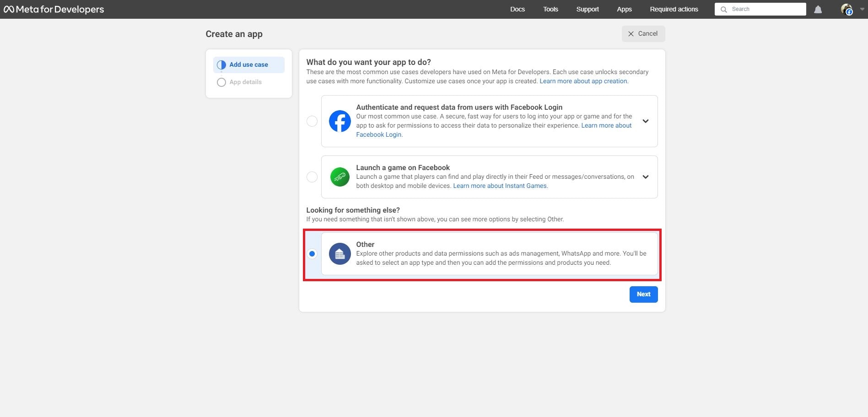Screen dimensions: 868x417
Task: Expand the Facebook Login use case chevron
Action: point(646,121)
